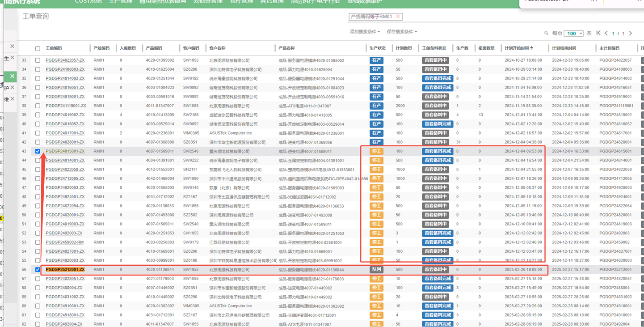The height and width of the screenshot is (327, 644).
Task: Sort by the 客户名称 column header
Action: pos(218,48)
